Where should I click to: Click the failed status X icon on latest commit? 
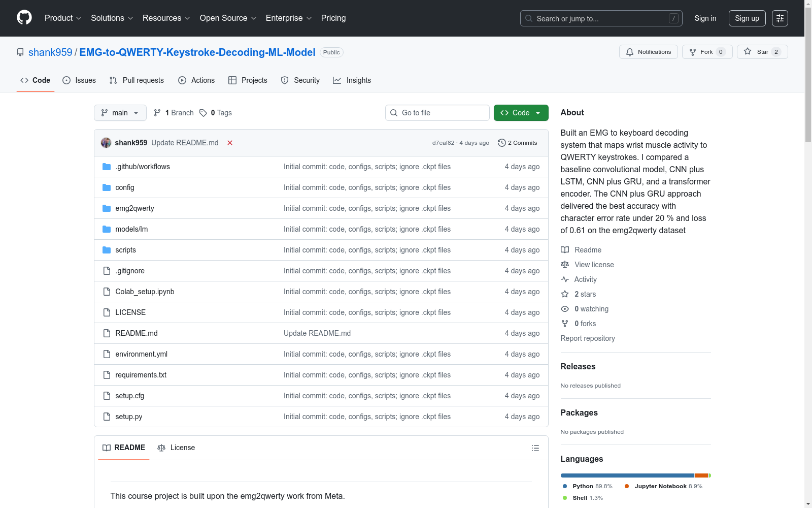tap(230, 143)
